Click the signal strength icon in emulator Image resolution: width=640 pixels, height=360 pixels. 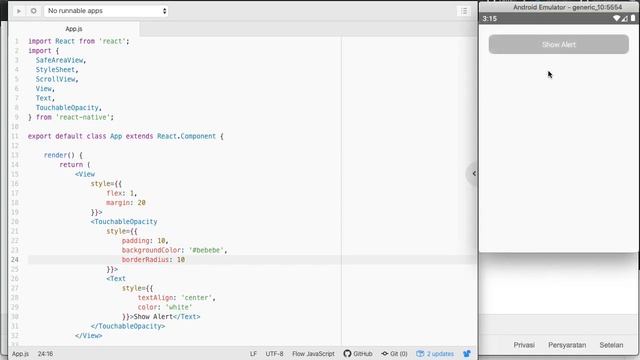click(x=624, y=18)
